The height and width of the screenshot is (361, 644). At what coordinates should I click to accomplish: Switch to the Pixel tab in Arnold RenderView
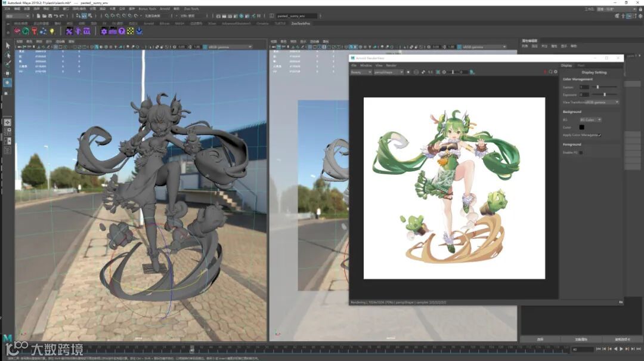pyautogui.click(x=581, y=66)
